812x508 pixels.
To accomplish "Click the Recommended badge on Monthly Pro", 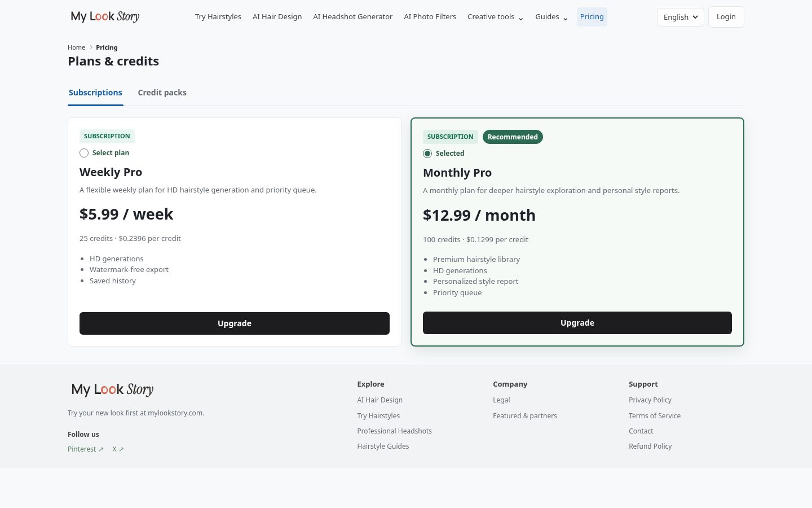I will point(513,137).
